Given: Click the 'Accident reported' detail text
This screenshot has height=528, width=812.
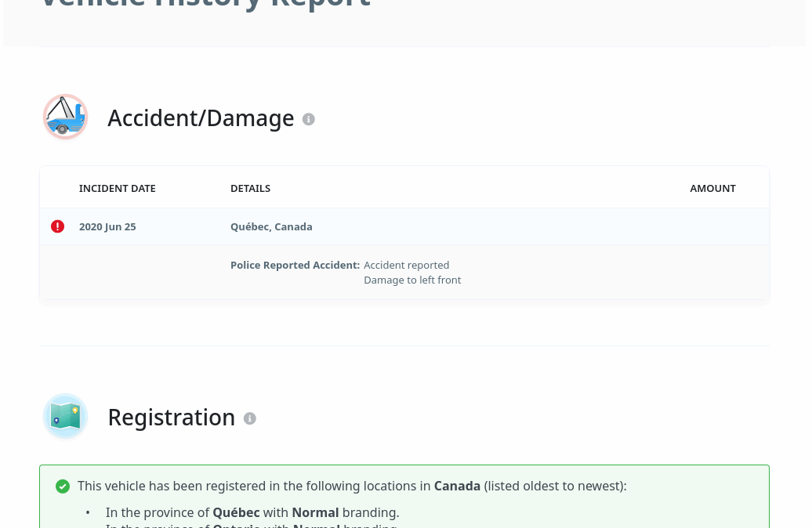Looking at the screenshot, I should point(406,265).
